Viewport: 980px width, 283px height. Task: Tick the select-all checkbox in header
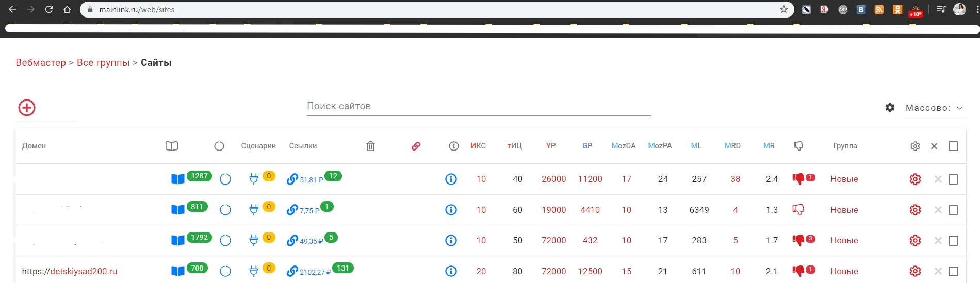click(953, 146)
